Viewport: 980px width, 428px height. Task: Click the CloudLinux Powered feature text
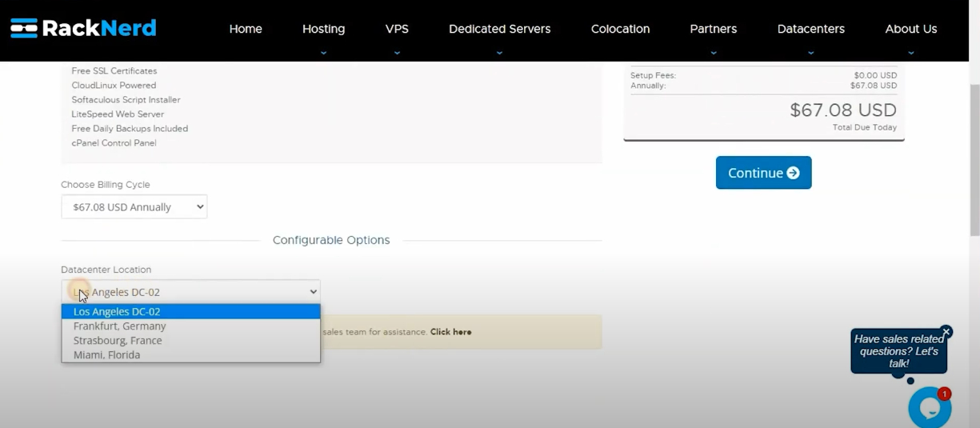114,86
